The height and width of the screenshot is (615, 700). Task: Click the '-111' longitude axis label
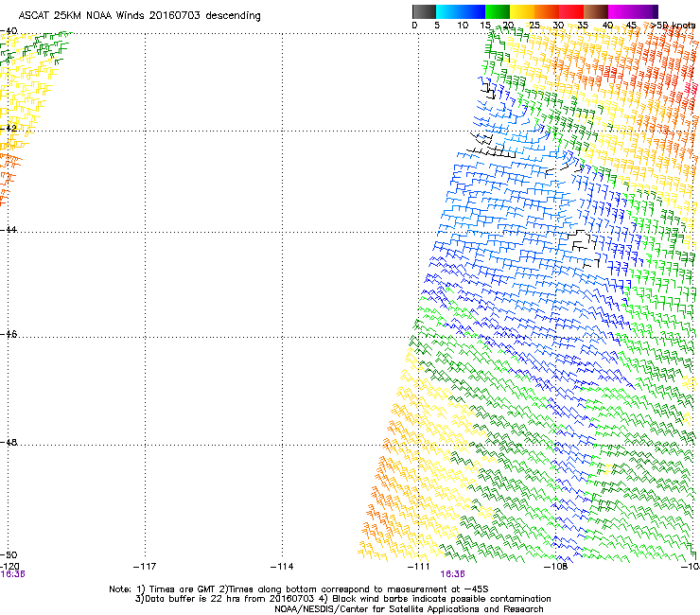tap(419, 567)
